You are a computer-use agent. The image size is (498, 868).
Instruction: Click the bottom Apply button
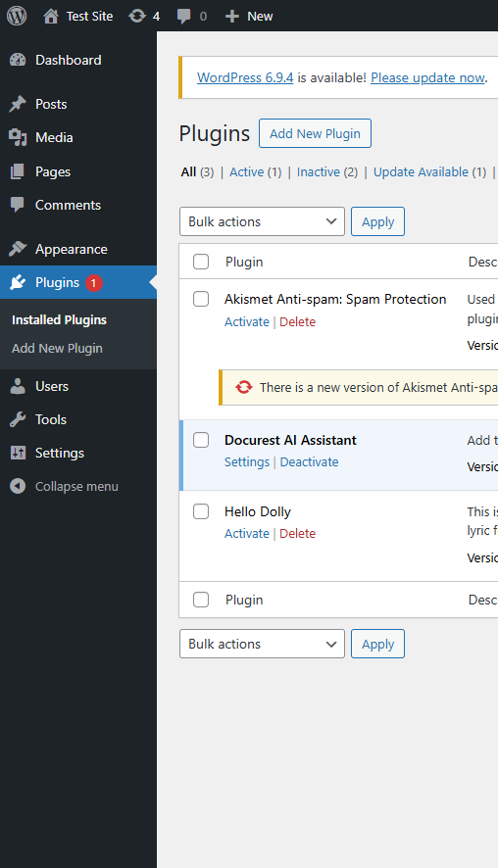pyautogui.click(x=377, y=644)
